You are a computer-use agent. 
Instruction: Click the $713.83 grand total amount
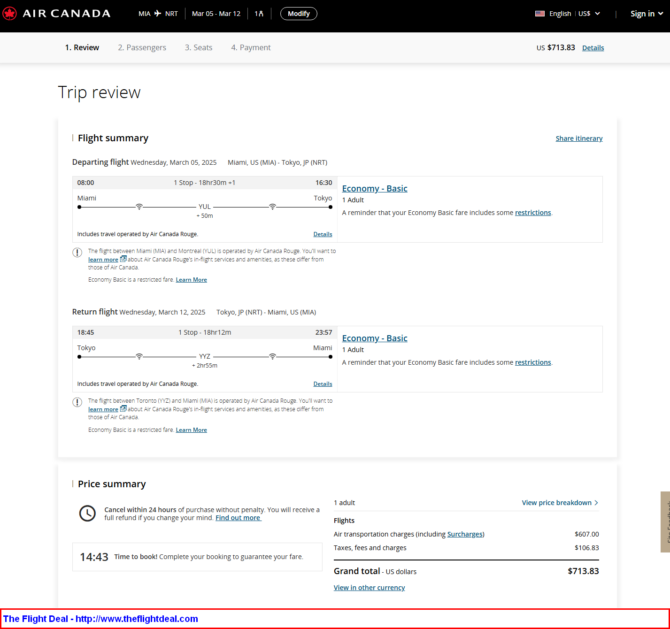(x=583, y=571)
